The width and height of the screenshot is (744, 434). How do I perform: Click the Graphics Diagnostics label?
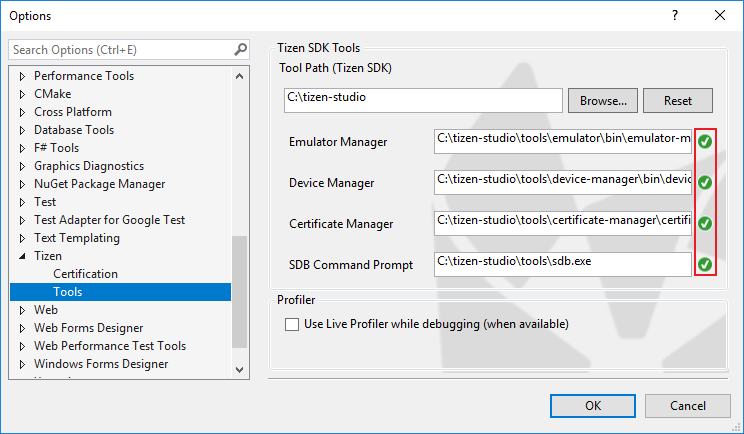point(89,166)
